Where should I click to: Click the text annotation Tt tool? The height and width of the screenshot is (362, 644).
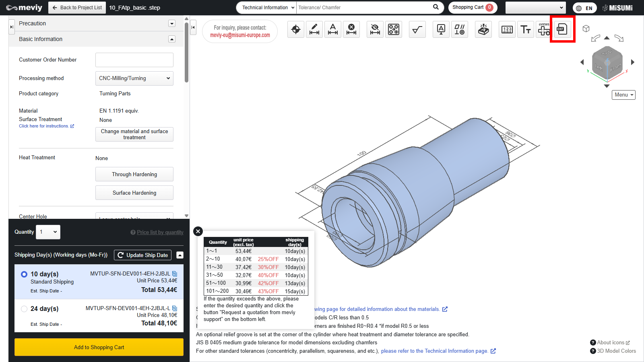tap(526, 29)
